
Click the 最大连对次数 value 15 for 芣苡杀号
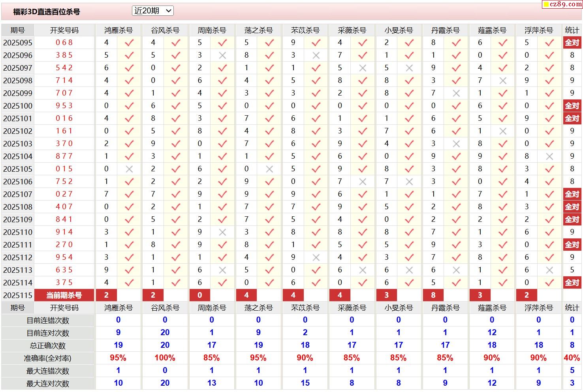tap(305, 383)
